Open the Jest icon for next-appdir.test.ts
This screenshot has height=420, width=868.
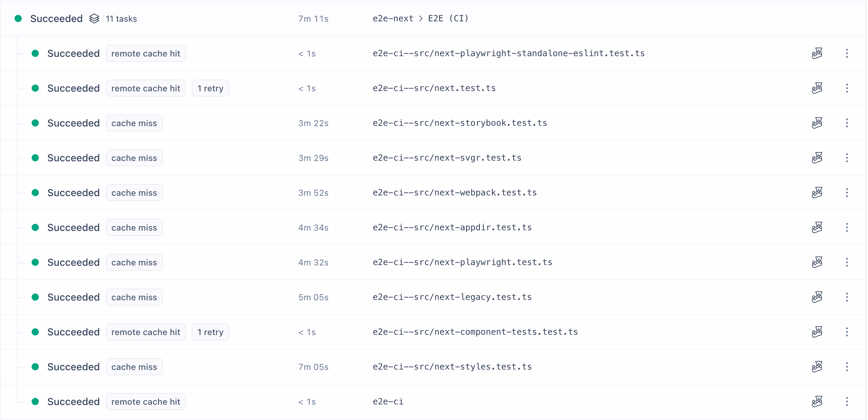click(817, 227)
